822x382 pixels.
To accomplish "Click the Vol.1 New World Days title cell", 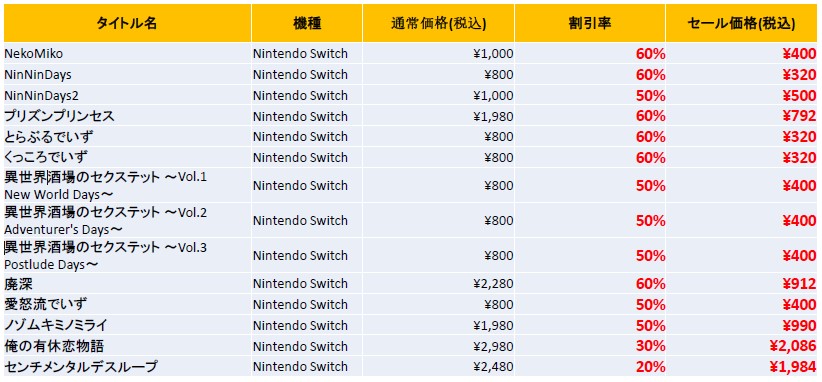I will tap(127, 185).
